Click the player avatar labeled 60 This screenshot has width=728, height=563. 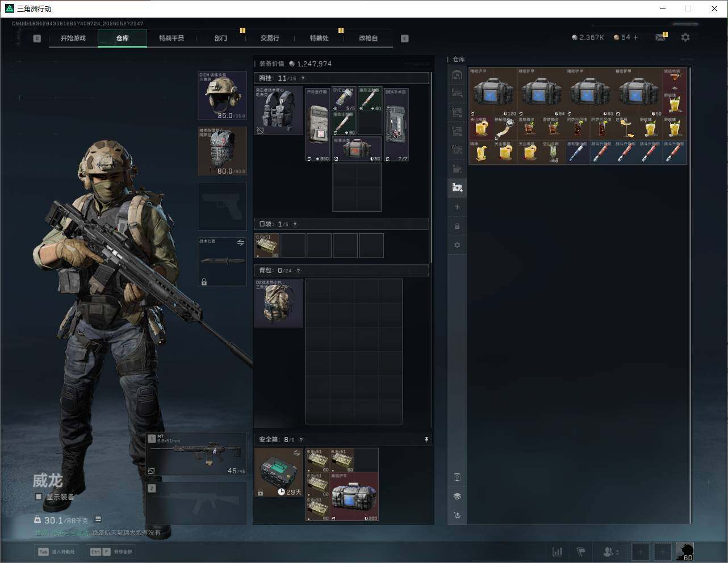pos(684,552)
